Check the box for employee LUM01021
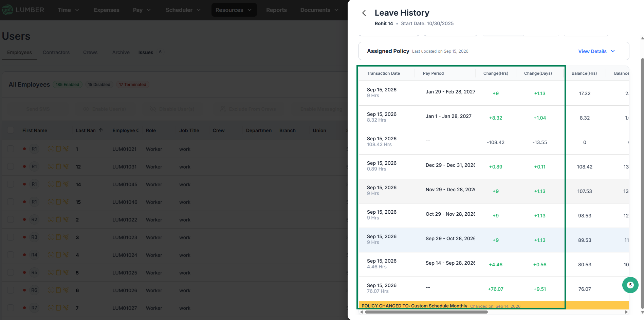The width and height of the screenshot is (644, 320). pos(11,149)
